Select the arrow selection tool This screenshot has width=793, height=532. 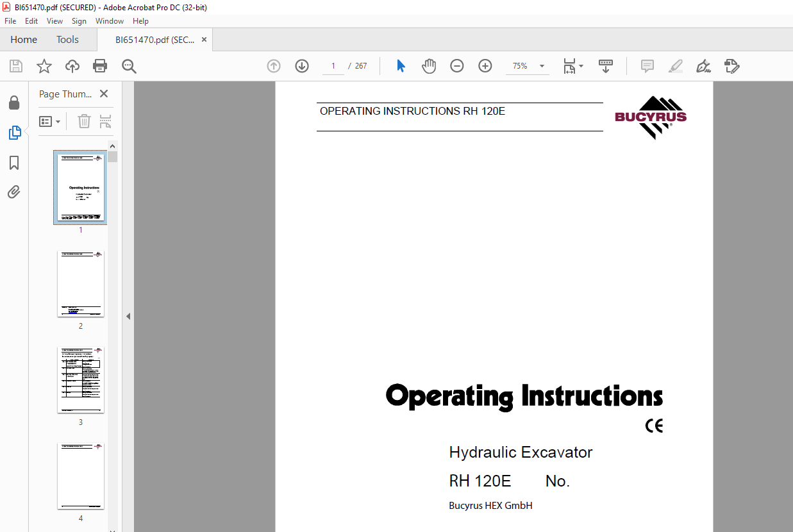401,66
